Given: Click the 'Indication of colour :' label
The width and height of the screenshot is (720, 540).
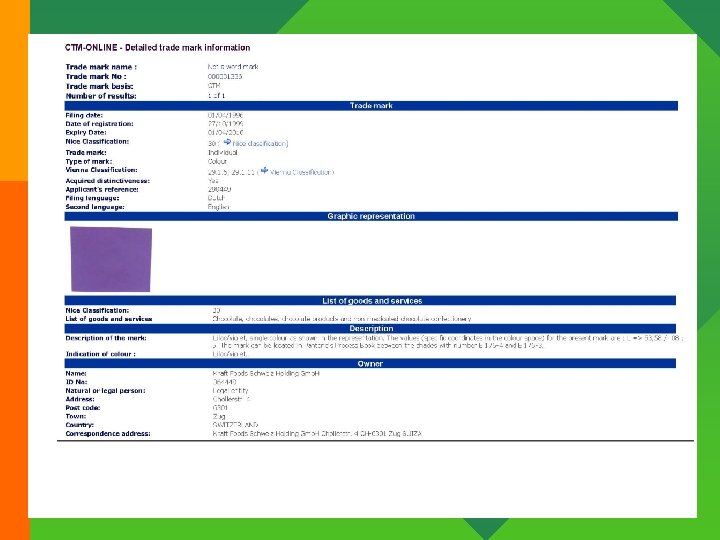Looking at the screenshot, I should [x=100, y=354].
